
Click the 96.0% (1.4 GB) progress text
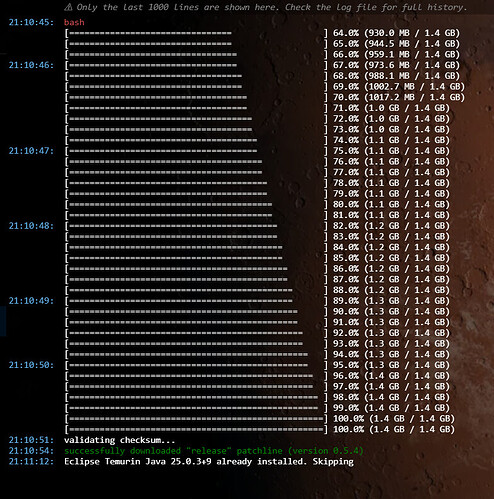pos(391,376)
